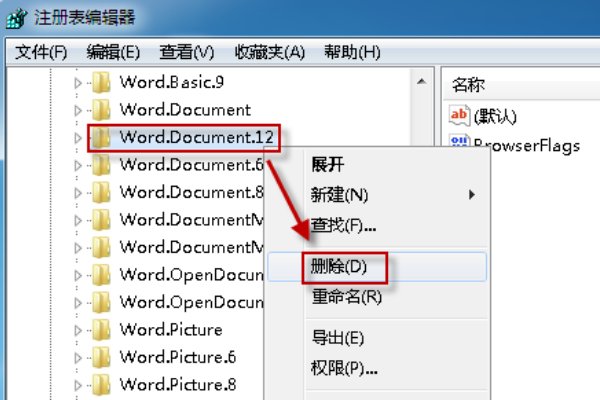Image resolution: width=600 pixels, height=400 pixels.
Task: Select the Word.Basic.9 key name
Action: tap(171, 82)
